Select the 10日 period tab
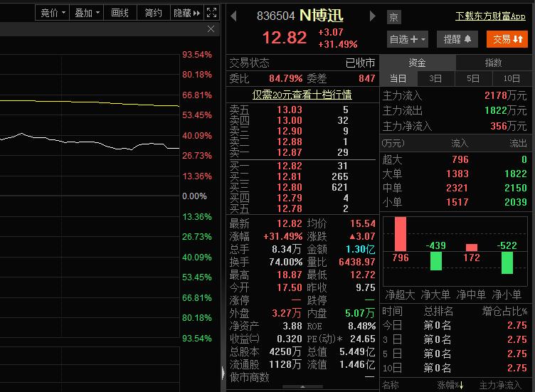This screenshot has height=392, width=535. pos(512,79)
